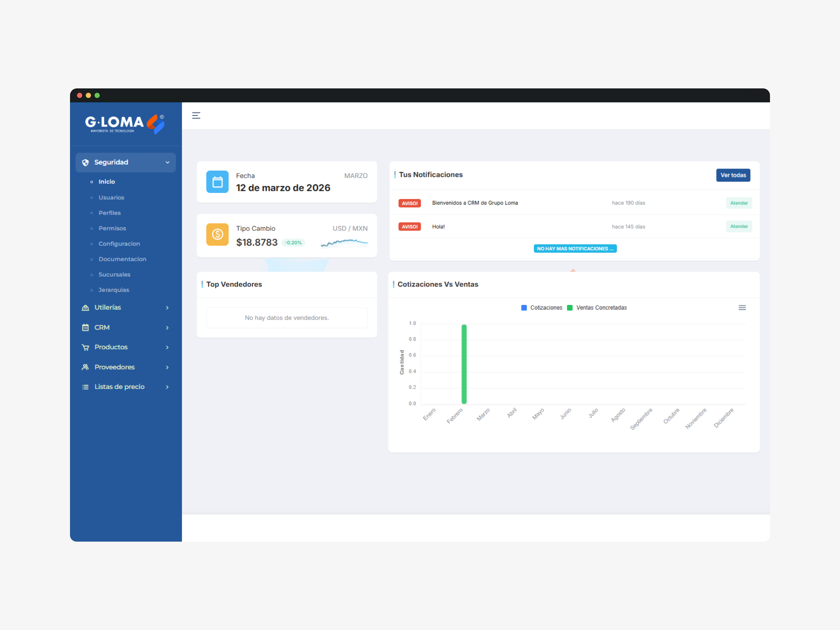Expand the CRM submenu arrow
This screenshot has height=630, width=840.
click(167, 328)
